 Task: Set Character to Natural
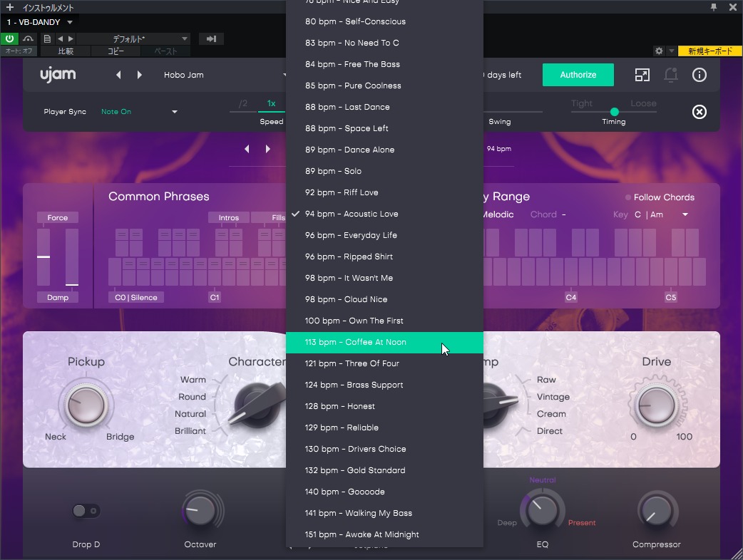[x=190, y=414]
